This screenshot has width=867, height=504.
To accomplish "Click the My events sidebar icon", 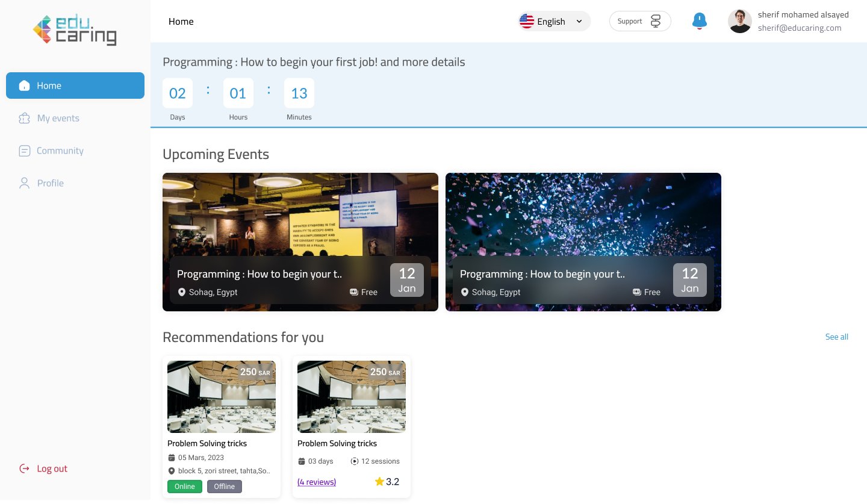I will tap(24, 118).
